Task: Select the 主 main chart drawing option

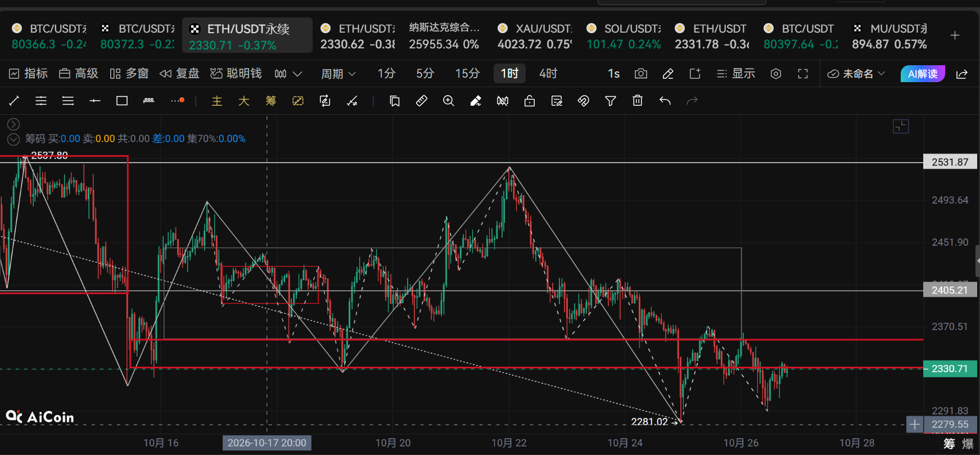Action: point(217,101)
